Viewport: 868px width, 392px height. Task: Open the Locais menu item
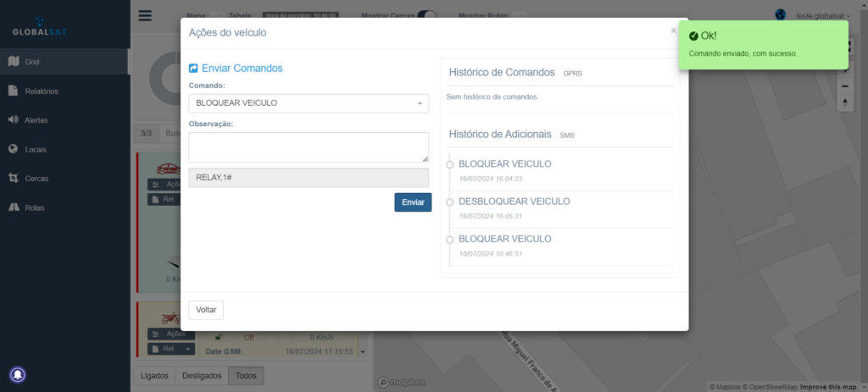tap(64, 149)
